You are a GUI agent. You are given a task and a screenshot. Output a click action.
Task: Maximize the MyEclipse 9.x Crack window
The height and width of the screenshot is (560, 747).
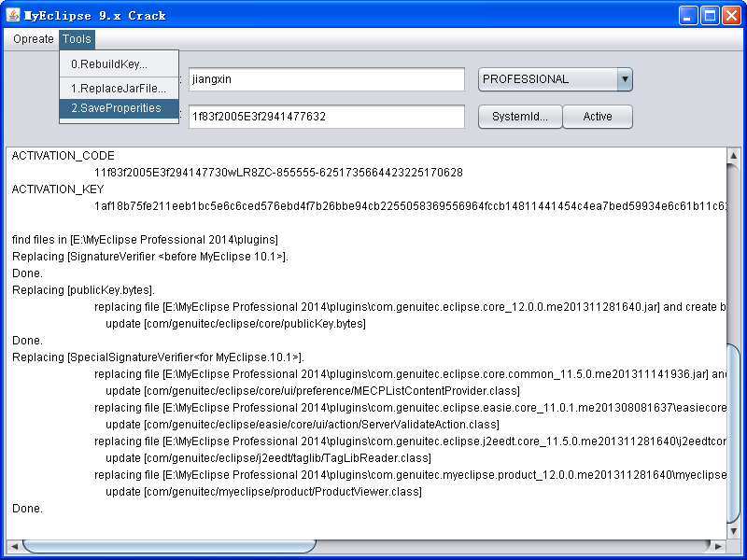tap(710, 16)
